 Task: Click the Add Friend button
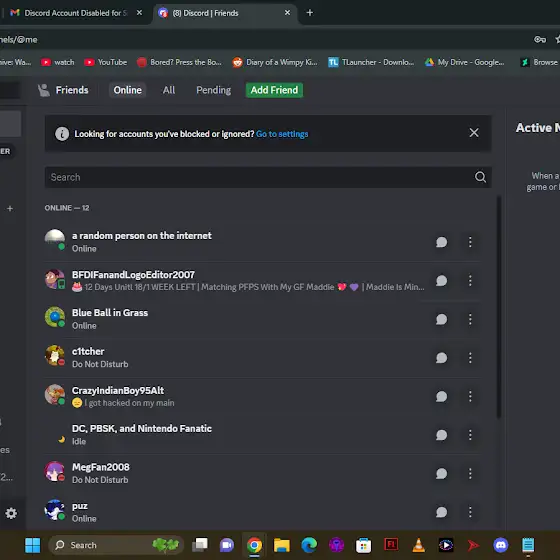click(x=274, y=90)
